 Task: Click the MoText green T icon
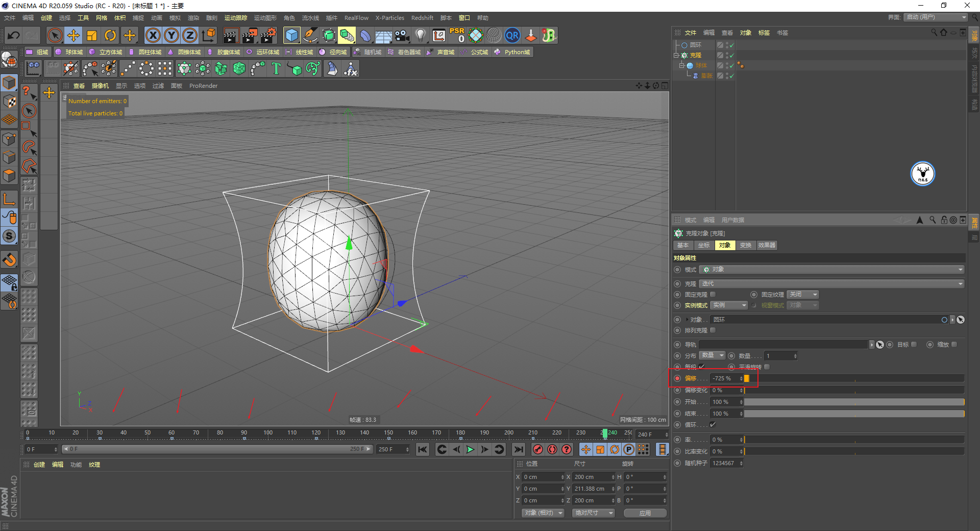pos(276,68)
